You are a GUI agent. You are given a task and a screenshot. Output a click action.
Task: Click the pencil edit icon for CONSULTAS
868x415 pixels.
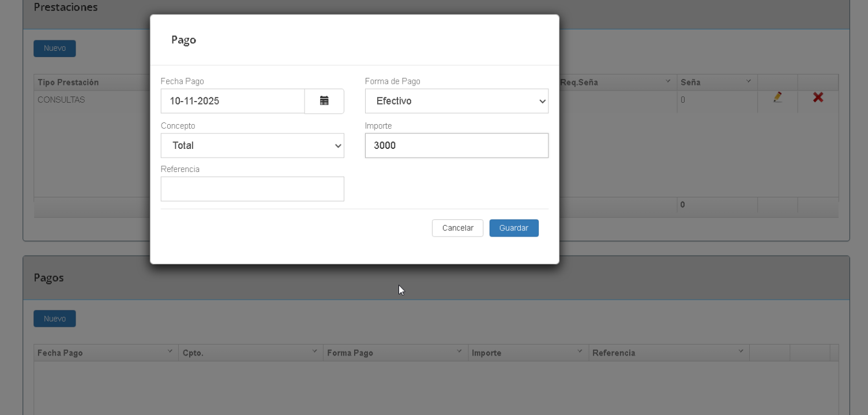coord(777,98)
